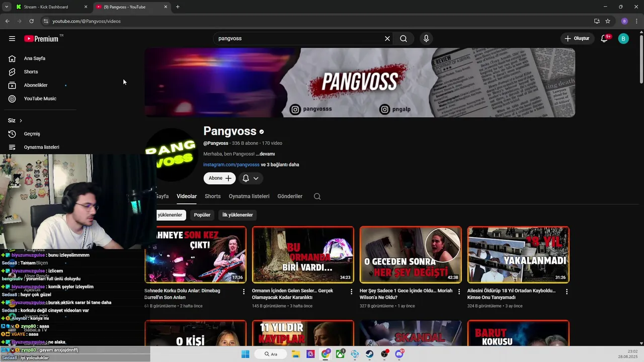Click '336 B abone' subscriber count text
The width and height of the screenshot is (644, 362).
245,143
